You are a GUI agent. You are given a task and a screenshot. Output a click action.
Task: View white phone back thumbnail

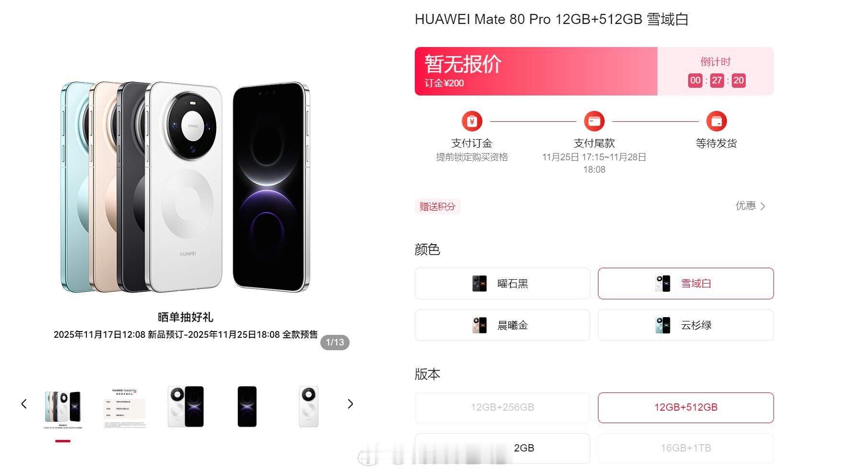[x=308, y=407]
